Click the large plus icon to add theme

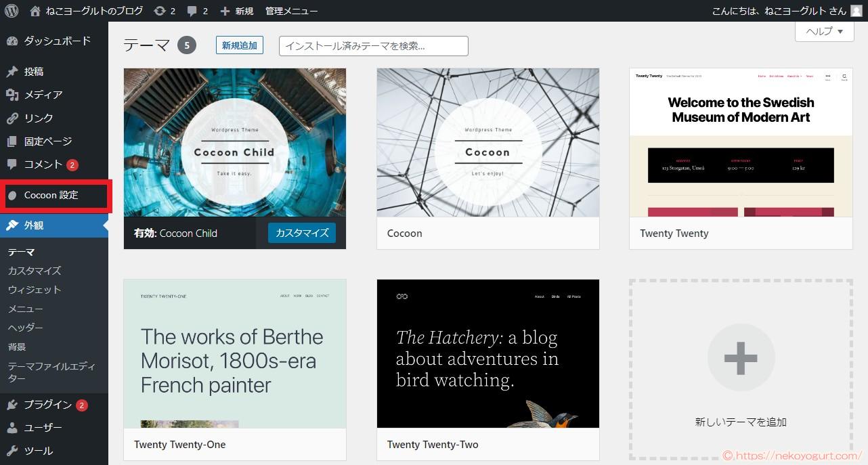(x=741, y=357)
